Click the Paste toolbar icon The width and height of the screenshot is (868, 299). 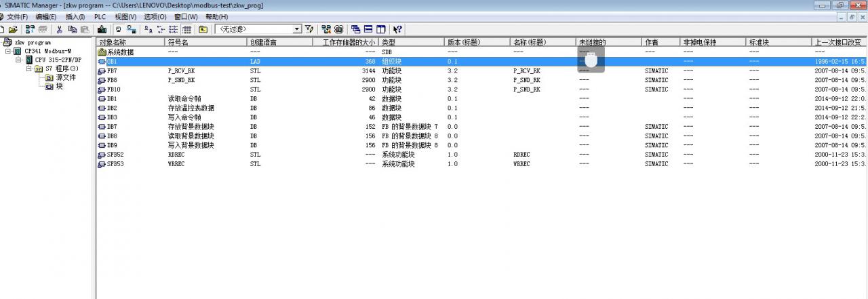(x=84, y=29)
